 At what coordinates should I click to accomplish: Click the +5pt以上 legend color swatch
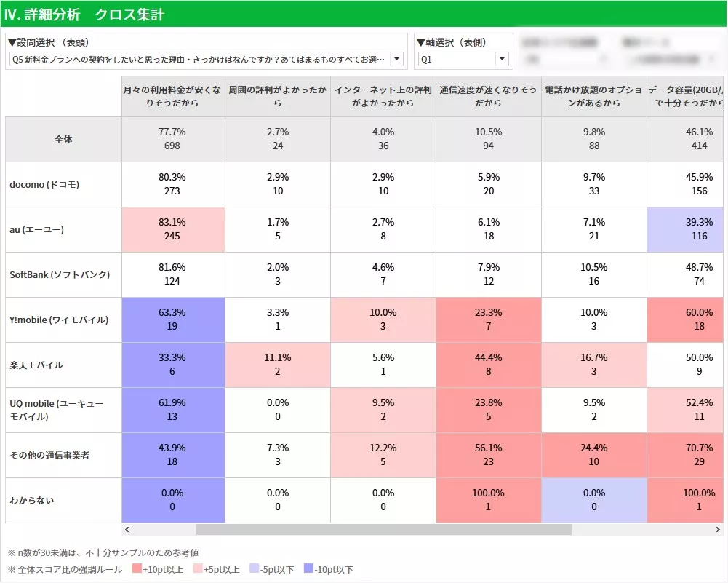[x=197, y=569]
